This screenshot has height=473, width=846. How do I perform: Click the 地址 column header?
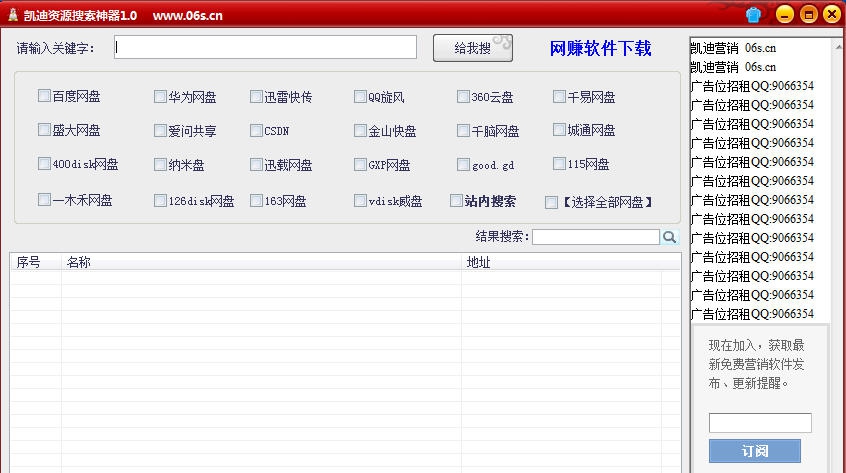pos(570,262)
